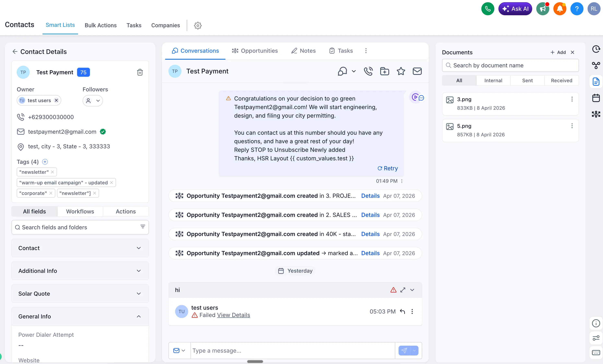Switch documents filter to Internal

(x=493, y=80)
